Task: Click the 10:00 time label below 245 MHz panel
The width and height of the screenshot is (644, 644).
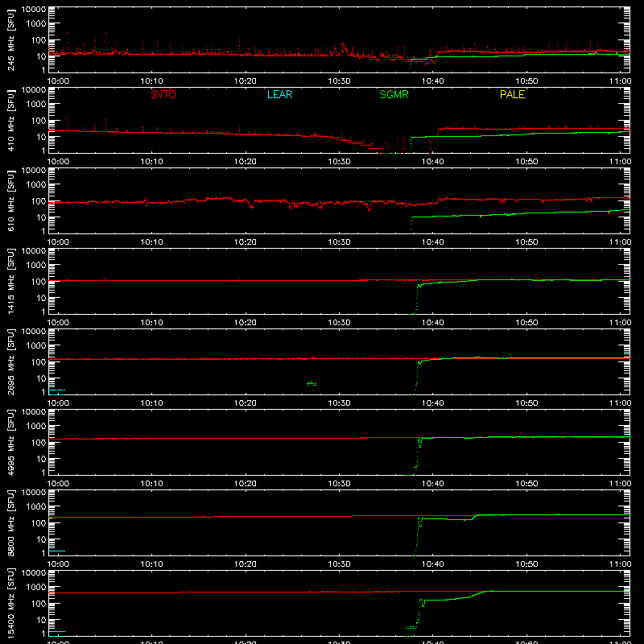Action: 58,81
